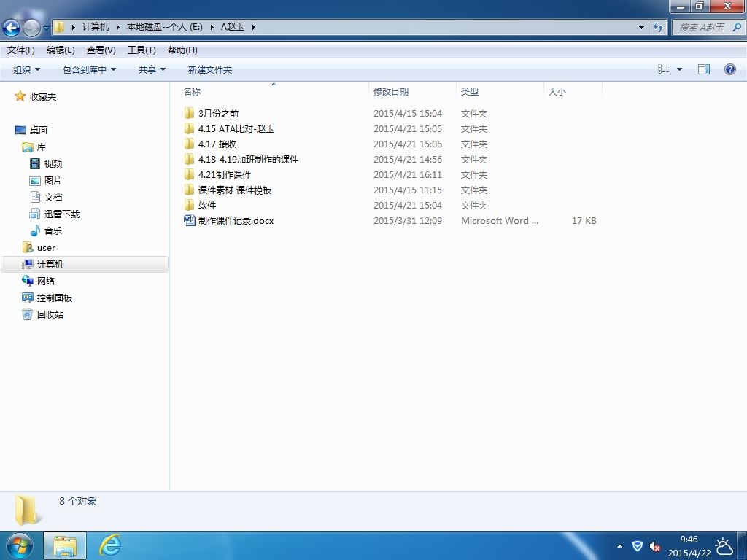This screenshot has width=747, height=560.
Task: Expand arrow after 计算机 breadcrumb
Action: pos(117,27)
